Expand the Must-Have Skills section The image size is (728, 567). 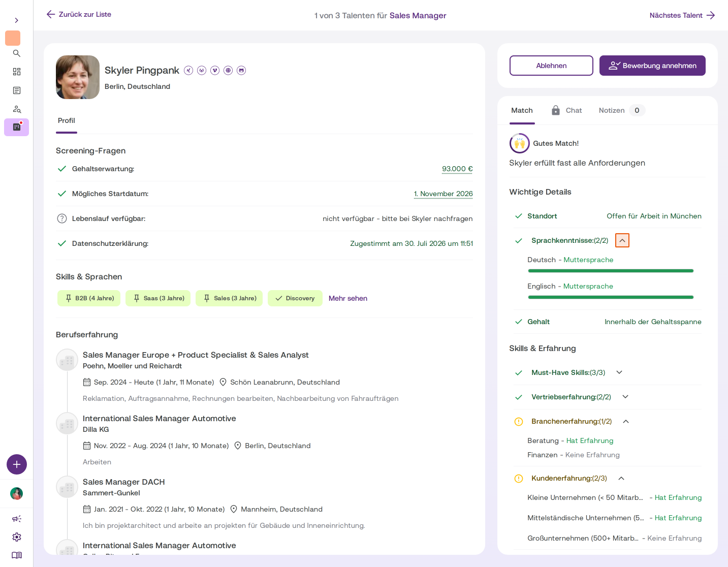(619, 372)
